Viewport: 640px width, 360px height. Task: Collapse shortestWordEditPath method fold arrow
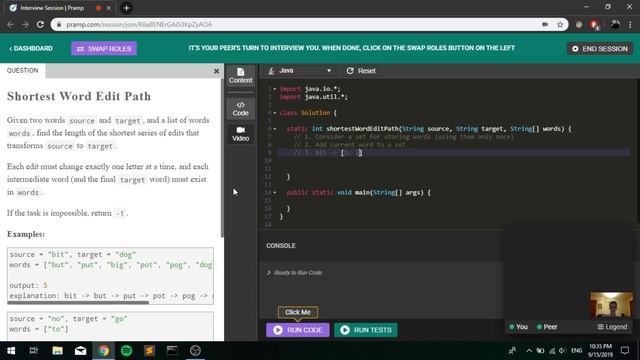coord(275,129)
